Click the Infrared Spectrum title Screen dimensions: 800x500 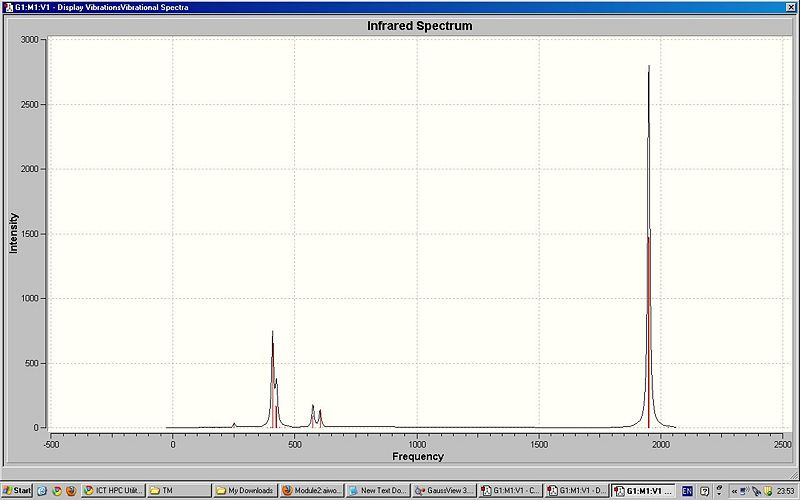point(419,26)
